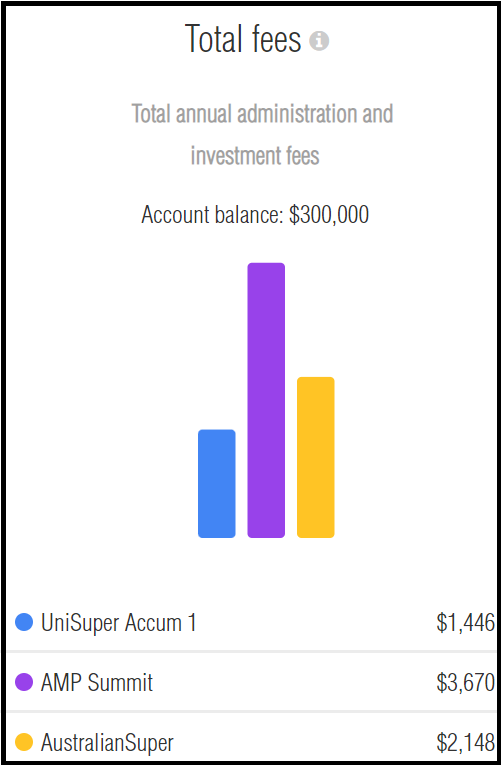
Task: Open the AustralianSuper fund name
Action: (x=107, y=743)
